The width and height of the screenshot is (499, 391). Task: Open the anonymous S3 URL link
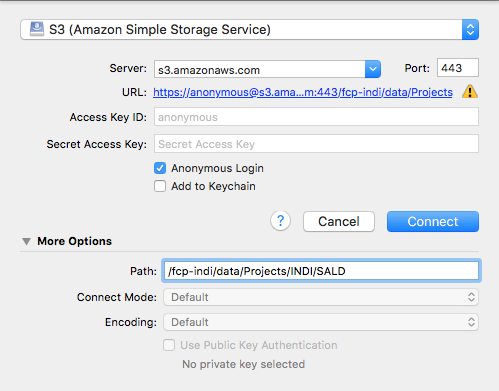click(303, 92)
